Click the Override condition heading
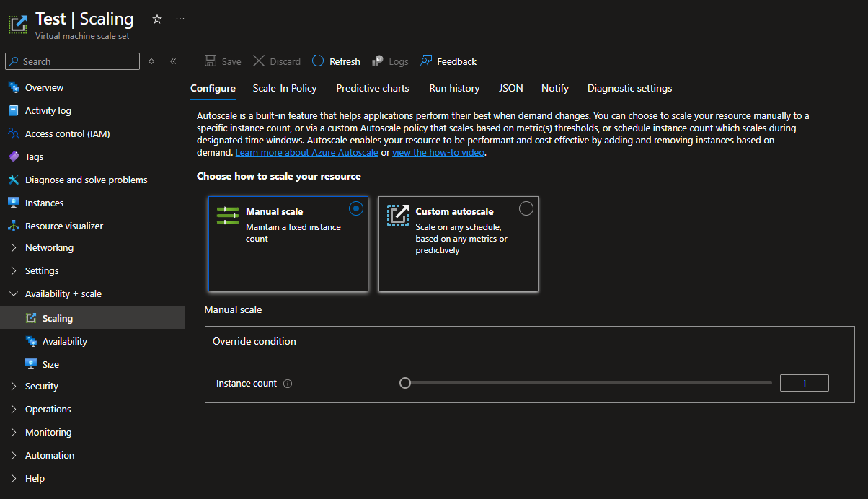The image size is (868, 499). coord(254,341)
